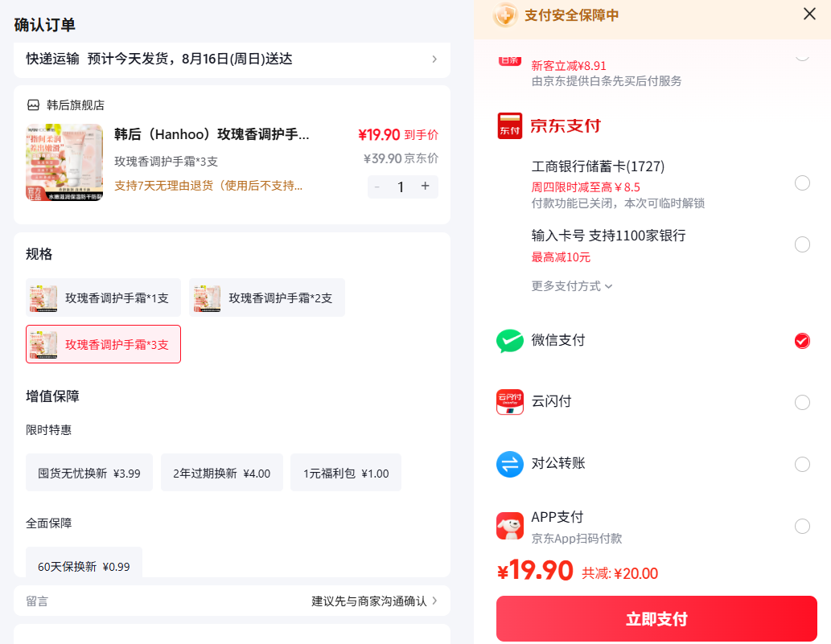Screen dimensions: 831x644
Task: Click the payment security shield icon
Action: click(x=505, y=14)
